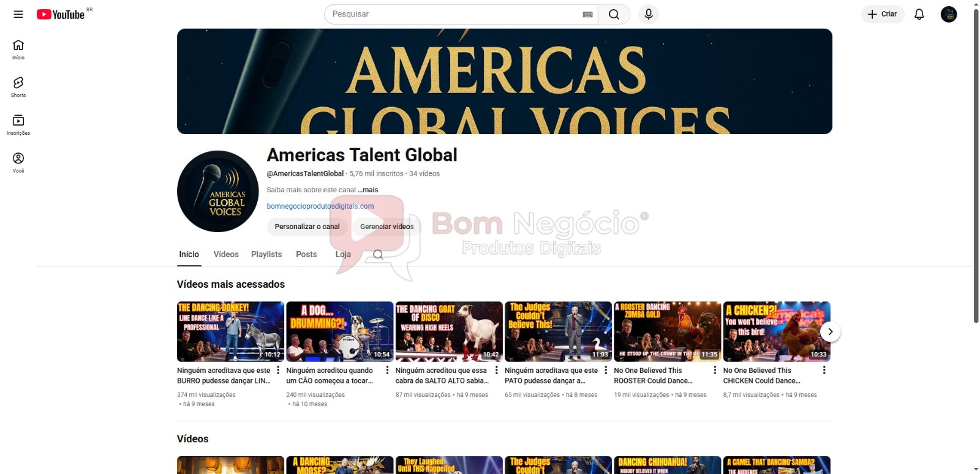Click the search magnifier button
This screenshot has height=474, width=980.
[614, 14]
